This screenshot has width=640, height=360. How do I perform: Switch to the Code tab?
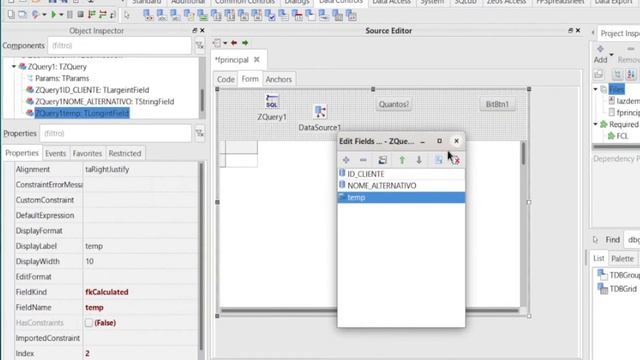(225, 79)
